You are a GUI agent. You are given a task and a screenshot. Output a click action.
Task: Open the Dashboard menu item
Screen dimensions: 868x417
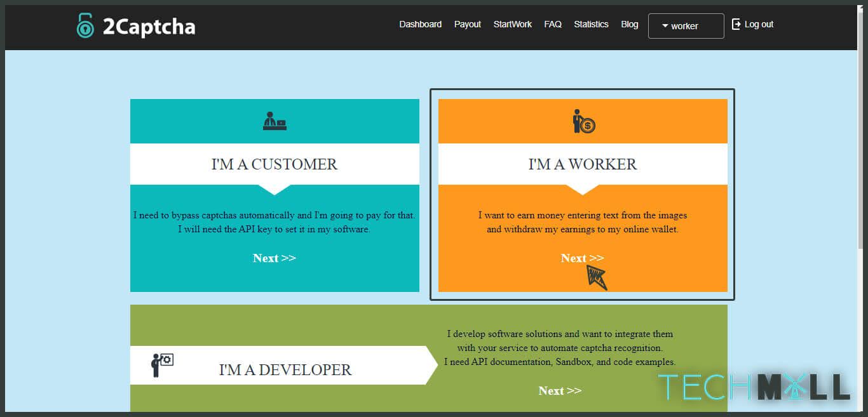pos(420,24)
